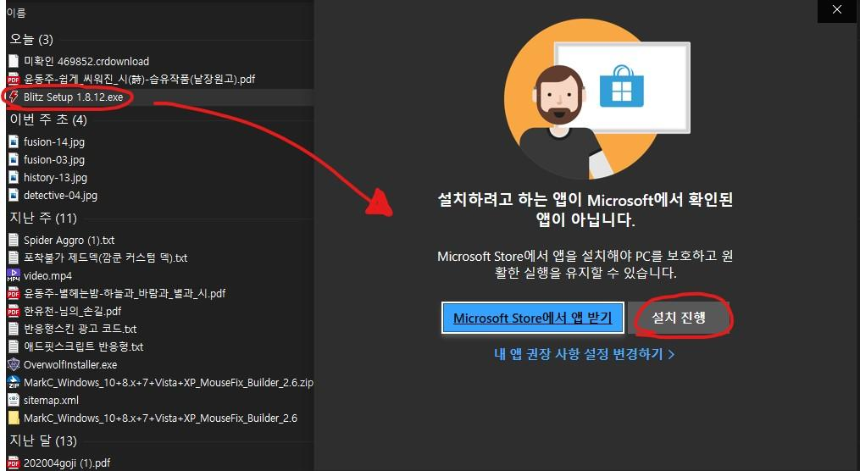The image size is (860, 471).
Task: Select the file name 미확인 469852.crdownload
Action: 86,61
